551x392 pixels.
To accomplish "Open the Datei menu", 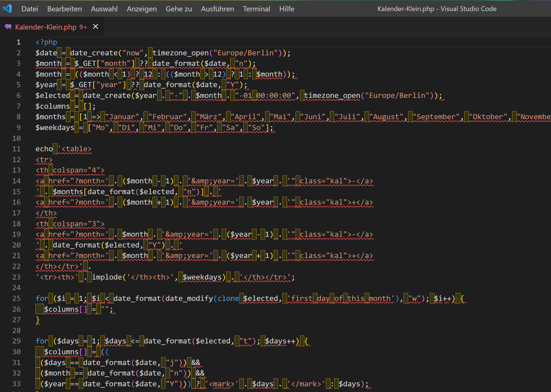I will click(x=30, y=9).
